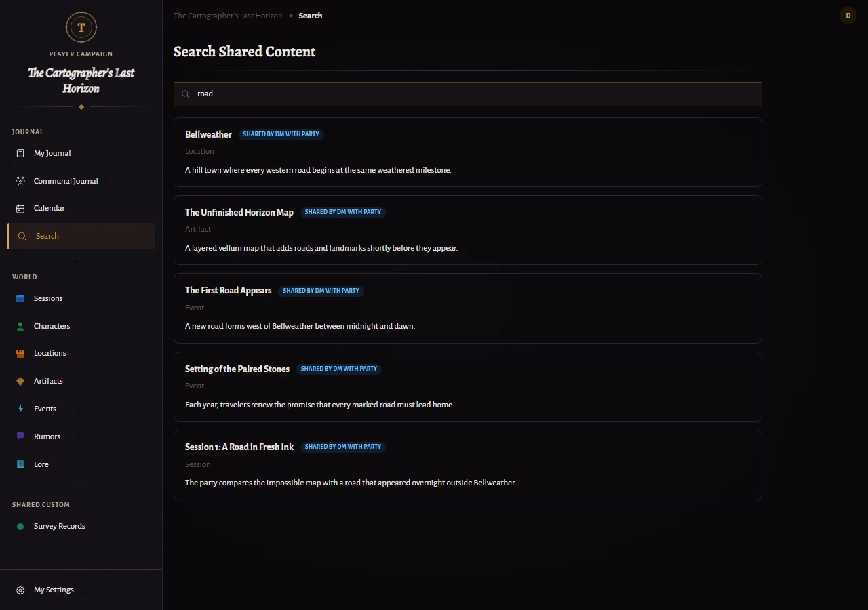Screen dimensions: 868x610
Task: Click the Events lightning bolt icon
Action: click(20, 409)
